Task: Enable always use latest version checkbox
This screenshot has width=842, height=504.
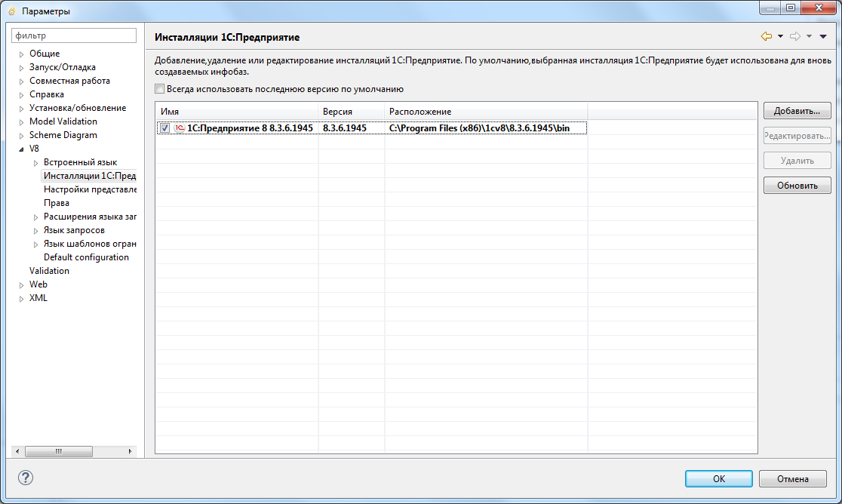Action: coord(159,89)
